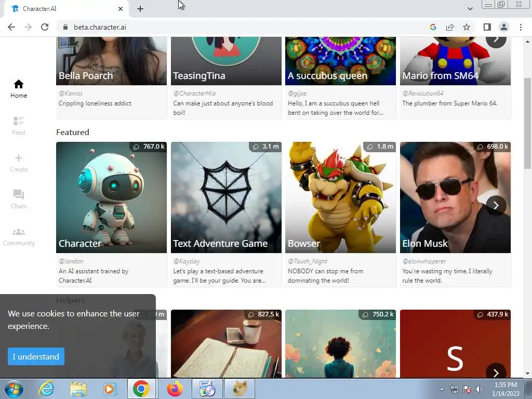Image resolution: width=532 pixels, height=399 pixels.
Task: Click the browser forward arrow
Action: click(x=28, y=27)
